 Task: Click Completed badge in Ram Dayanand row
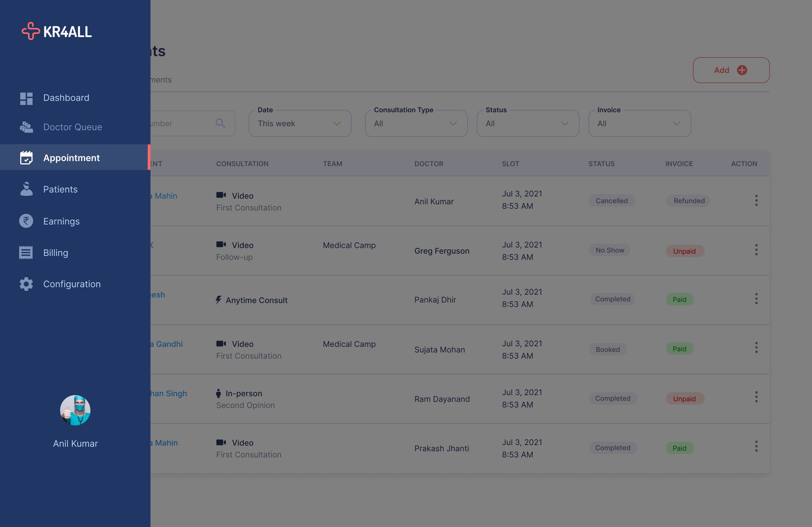(613, 398)
